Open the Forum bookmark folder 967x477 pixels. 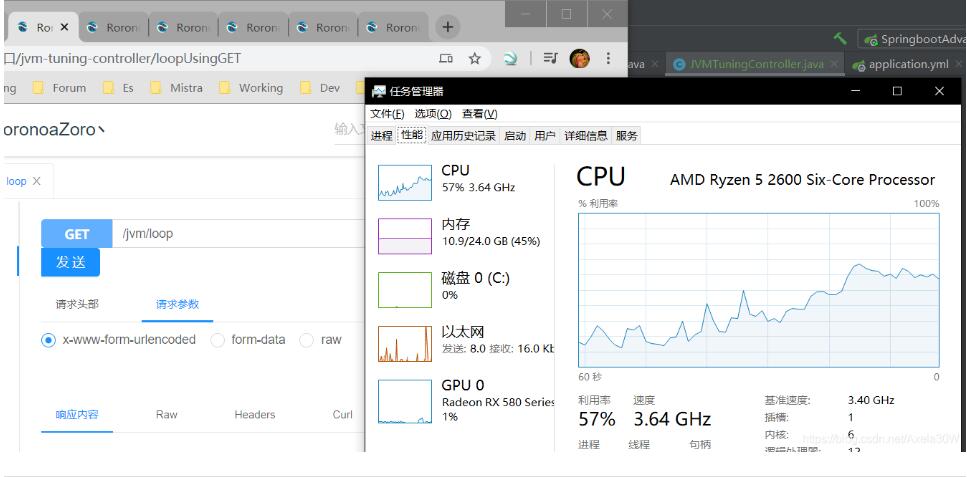click(x=60, y=88)
